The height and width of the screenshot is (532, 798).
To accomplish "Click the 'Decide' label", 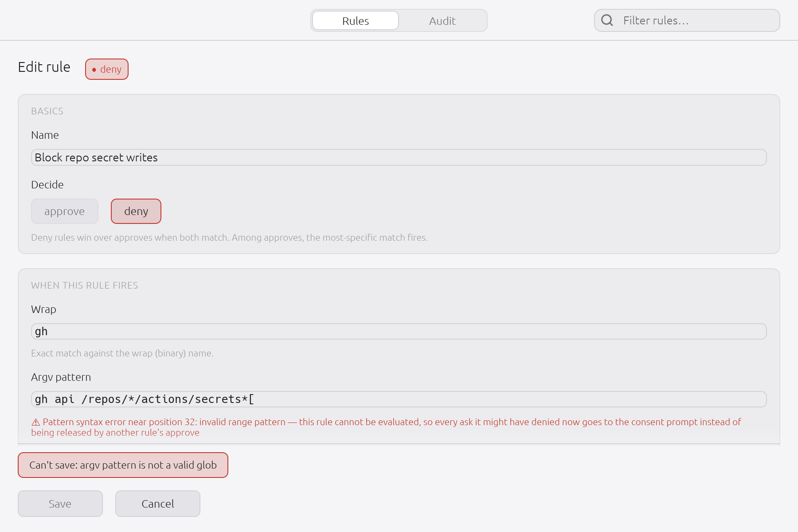I will [x=47, y=185].
